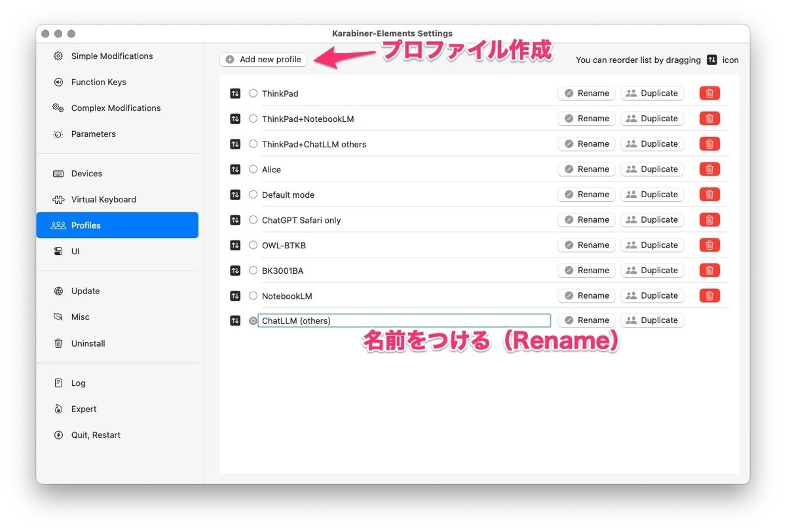Click trash icon for ThinkPad+ChatLLM others
786x532 pixels.
coord(709,143)
